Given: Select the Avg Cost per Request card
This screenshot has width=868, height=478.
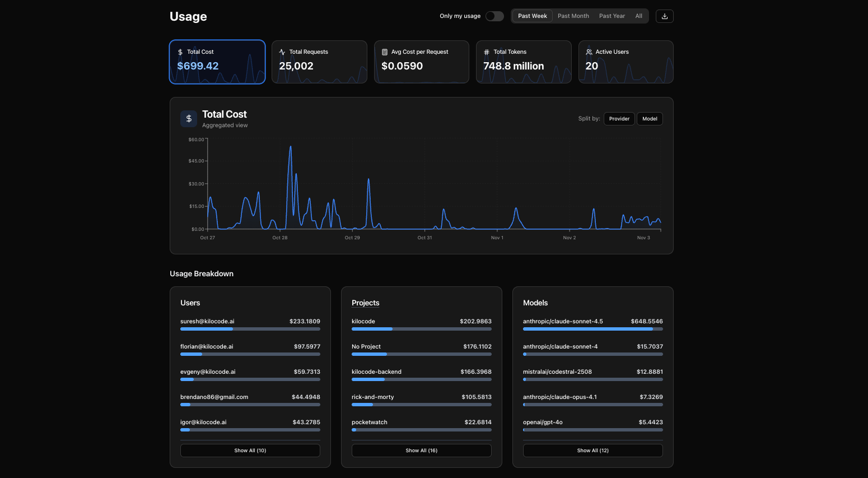Looking at the screenshot, I should [422, 62].
